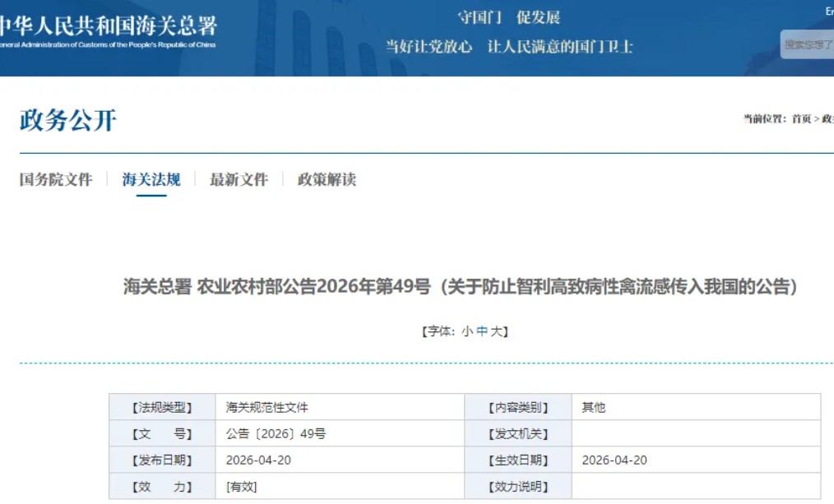Switch to English via the top-right link

coord(829,12)
